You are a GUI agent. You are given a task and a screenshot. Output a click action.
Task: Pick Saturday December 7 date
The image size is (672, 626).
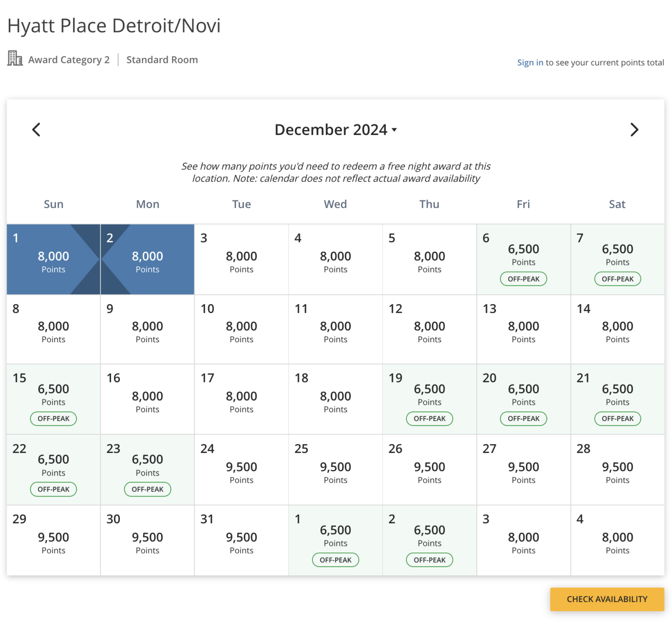click(x=617, y=260)
